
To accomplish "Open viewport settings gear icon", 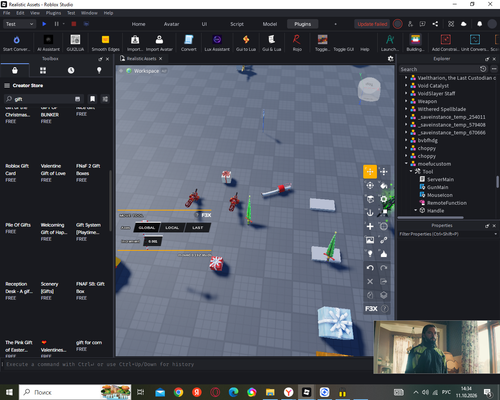I will (391, 59).
